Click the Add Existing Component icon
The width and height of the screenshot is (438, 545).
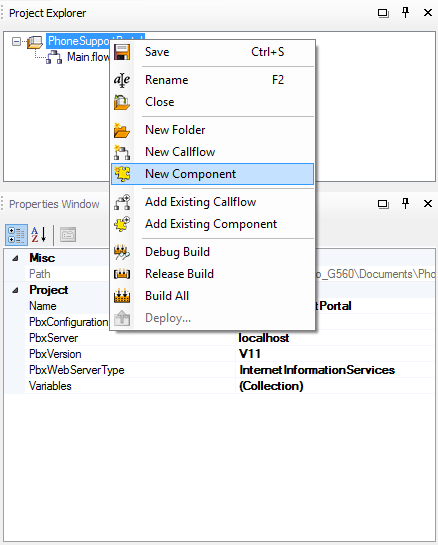[122, 224]
